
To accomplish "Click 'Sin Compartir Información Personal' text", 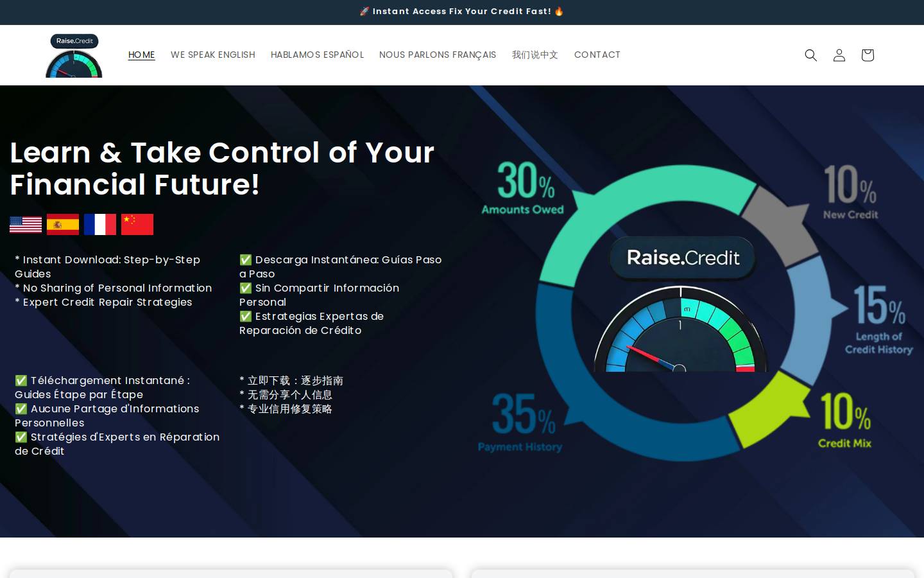I will [x=320, y=295].
